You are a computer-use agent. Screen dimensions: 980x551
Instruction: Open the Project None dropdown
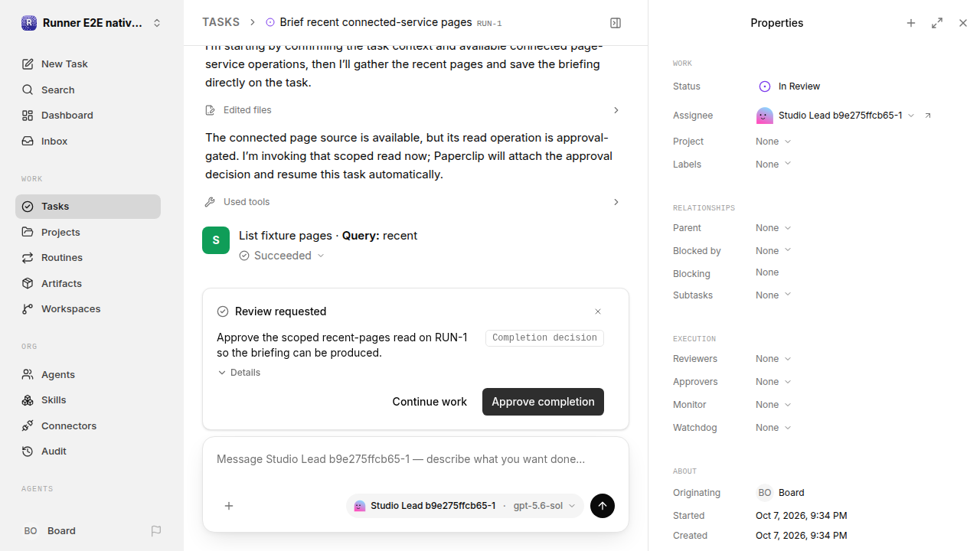[773, 142]
